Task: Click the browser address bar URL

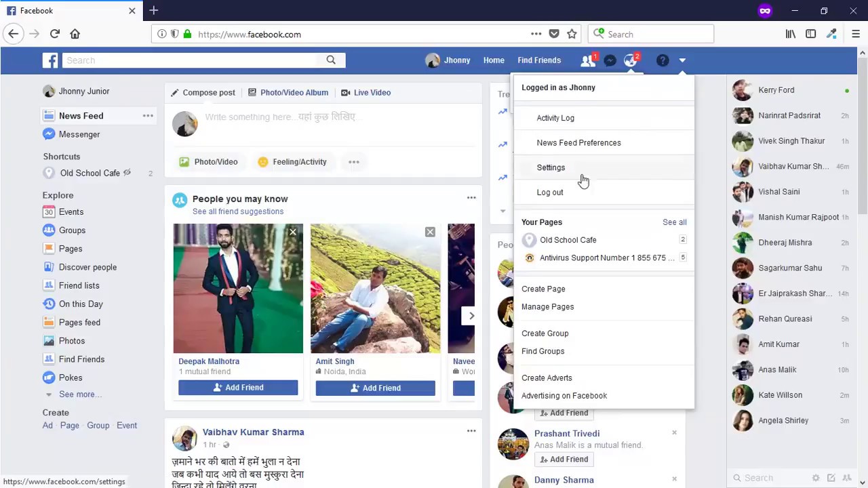Action: point(249,35)
